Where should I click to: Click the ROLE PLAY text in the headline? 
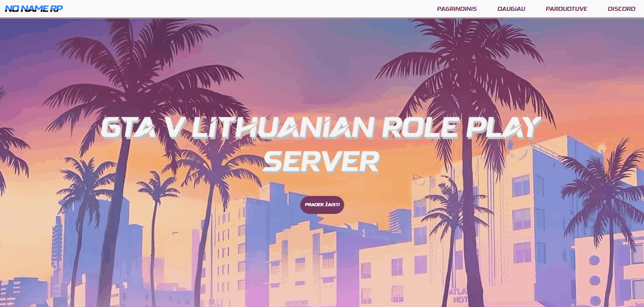tap(461, 128)
